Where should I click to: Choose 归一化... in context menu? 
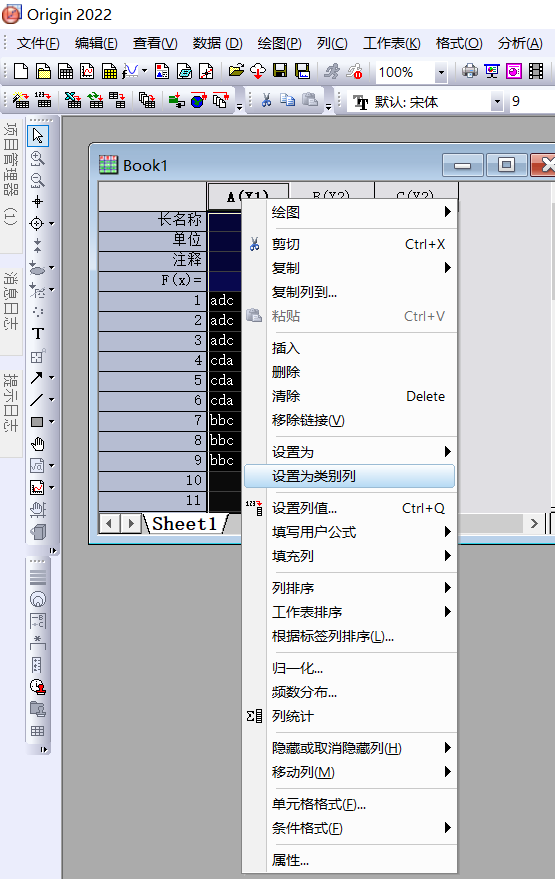pos(349,668)
